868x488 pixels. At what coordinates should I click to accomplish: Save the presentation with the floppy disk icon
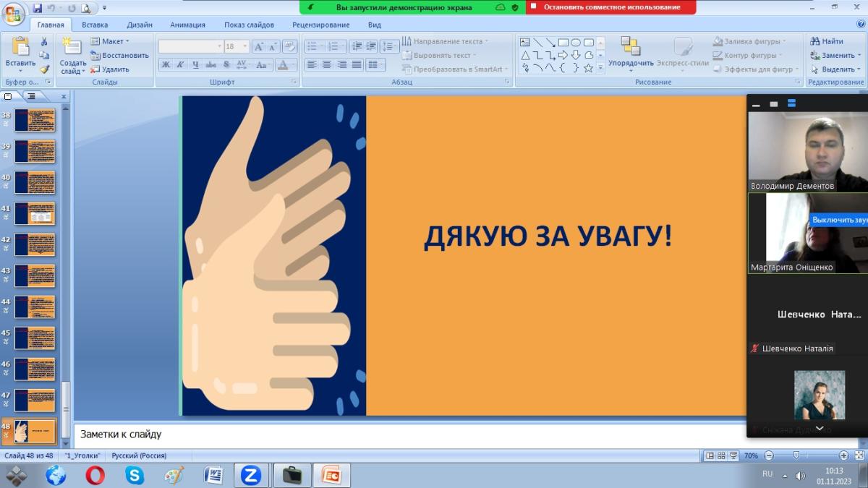(38, 8)
